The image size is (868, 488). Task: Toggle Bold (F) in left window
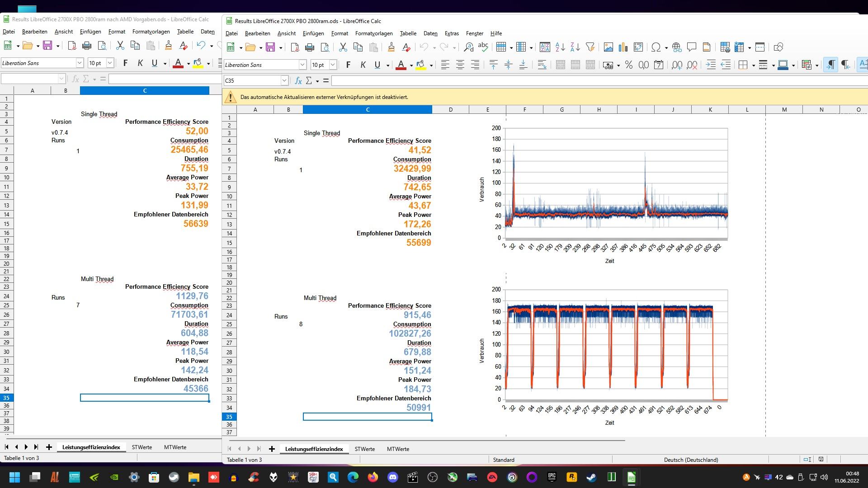click(x=125, y=63)
